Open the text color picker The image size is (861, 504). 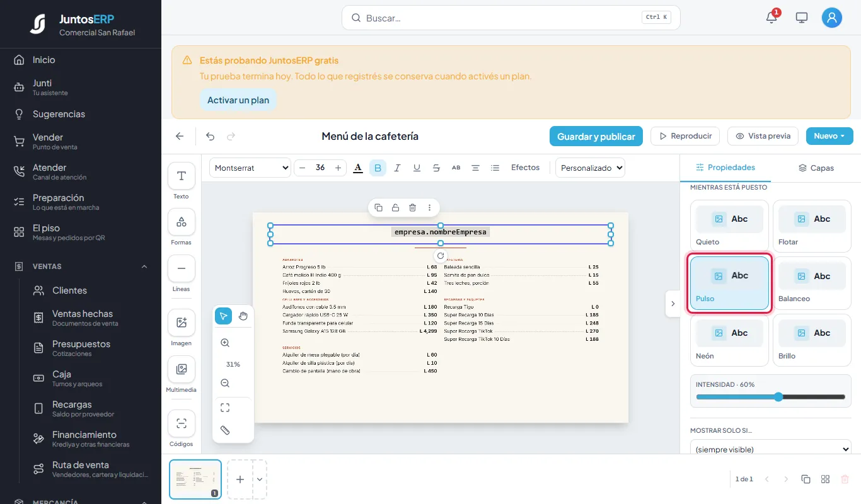click(358, 168)
